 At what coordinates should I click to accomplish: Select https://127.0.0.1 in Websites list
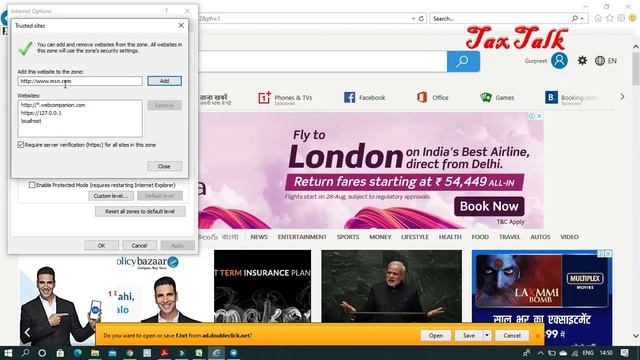[x=41, y=113]
